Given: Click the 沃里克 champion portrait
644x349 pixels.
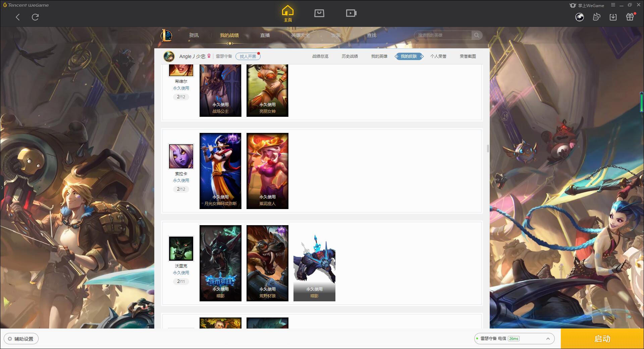Looking at the screenshot, I should tap(181, 249).
